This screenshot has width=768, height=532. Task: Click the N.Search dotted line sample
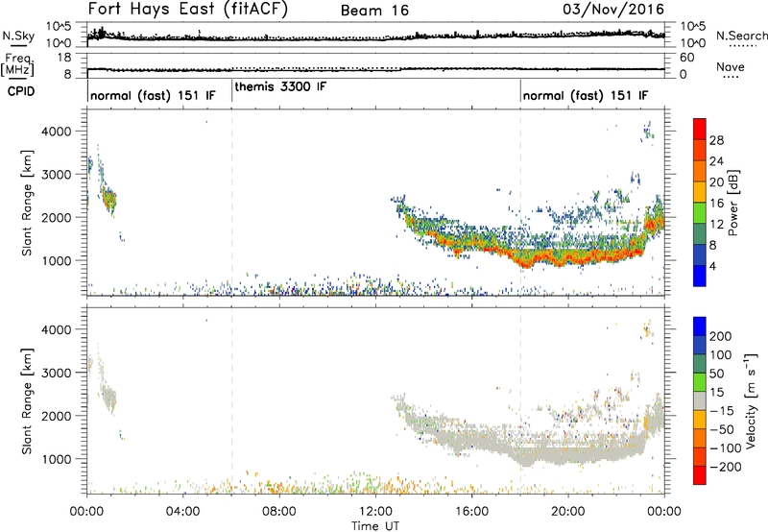[x=742, y=45]
